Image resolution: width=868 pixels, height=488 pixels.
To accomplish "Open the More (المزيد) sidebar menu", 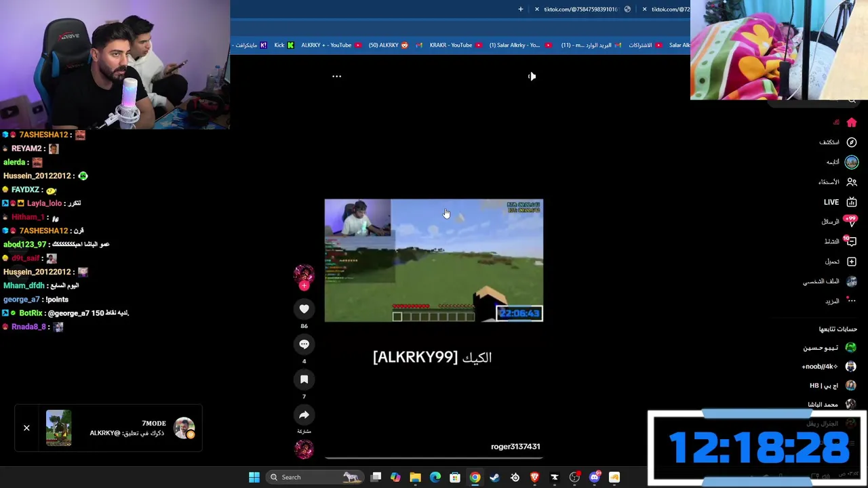I will click(x=841, y=301).
